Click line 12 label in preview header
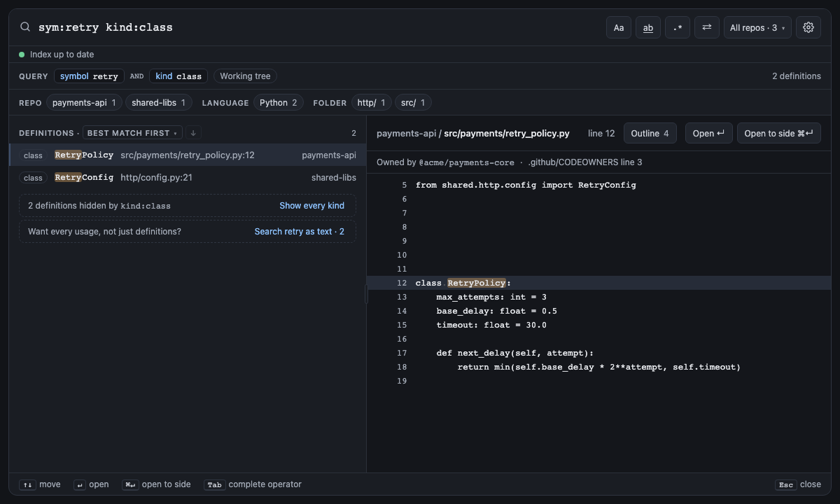Viewport: 840px width, 504px height. click(601, 134)
